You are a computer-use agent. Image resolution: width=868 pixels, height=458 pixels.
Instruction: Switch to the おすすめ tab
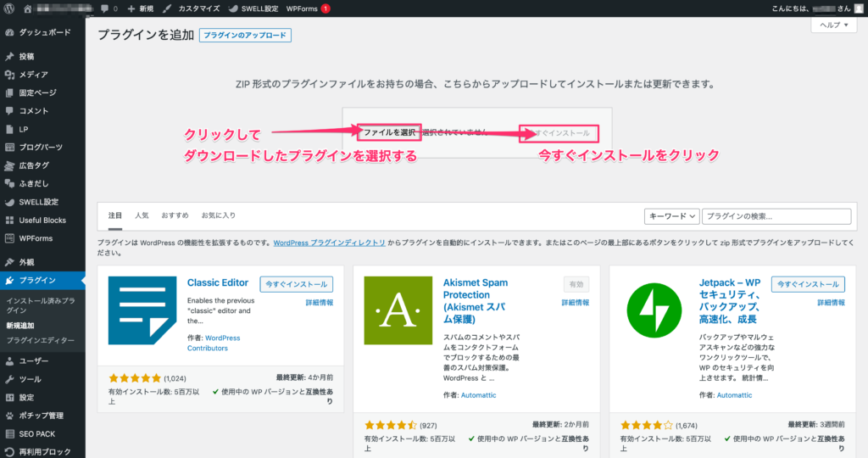click(175, 215)
